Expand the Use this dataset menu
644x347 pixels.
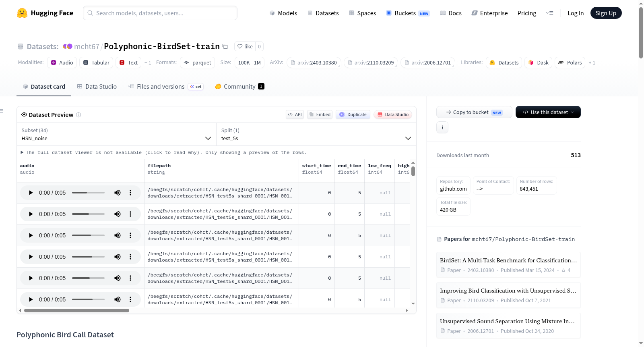[548, 112]
